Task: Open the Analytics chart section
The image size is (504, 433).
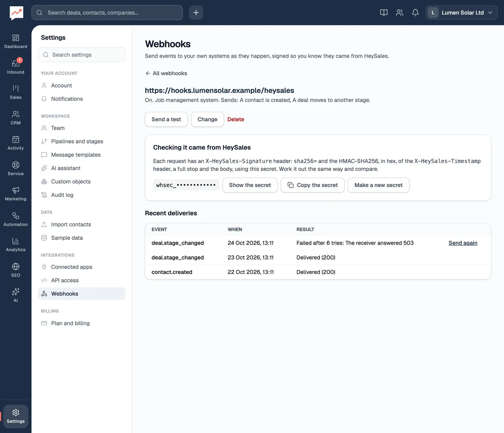Action: [15, 244]
